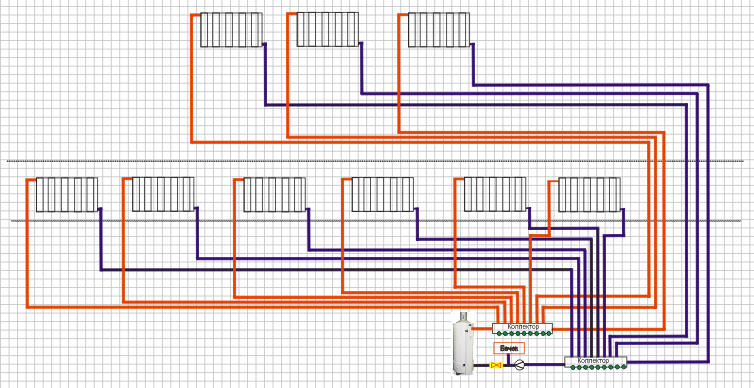Viewport: 754px width, 388px height.
Task: Click the circulation pump symbol
Action: 519,365
